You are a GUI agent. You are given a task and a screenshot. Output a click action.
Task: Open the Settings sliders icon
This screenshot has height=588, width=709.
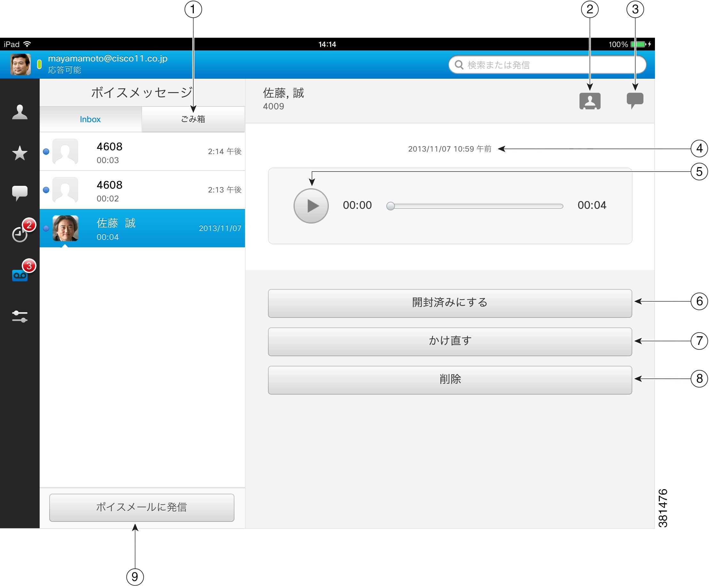[x=19, y=317]
